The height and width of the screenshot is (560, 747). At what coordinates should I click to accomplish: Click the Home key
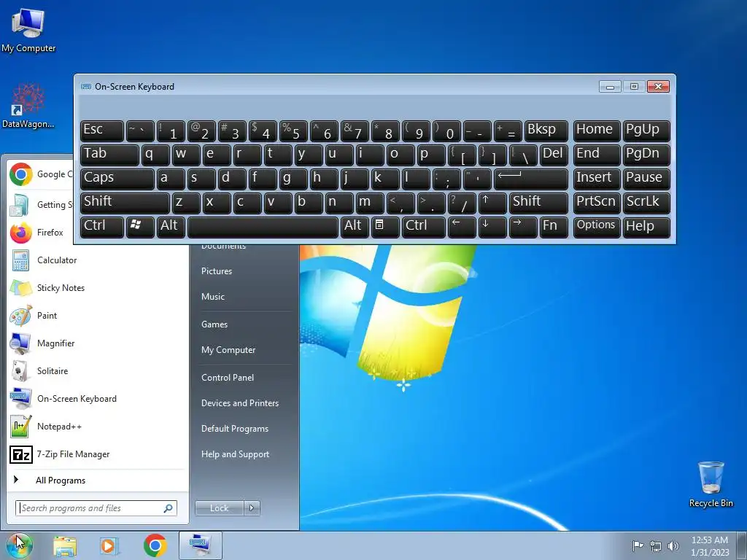(x=597, y=131)
